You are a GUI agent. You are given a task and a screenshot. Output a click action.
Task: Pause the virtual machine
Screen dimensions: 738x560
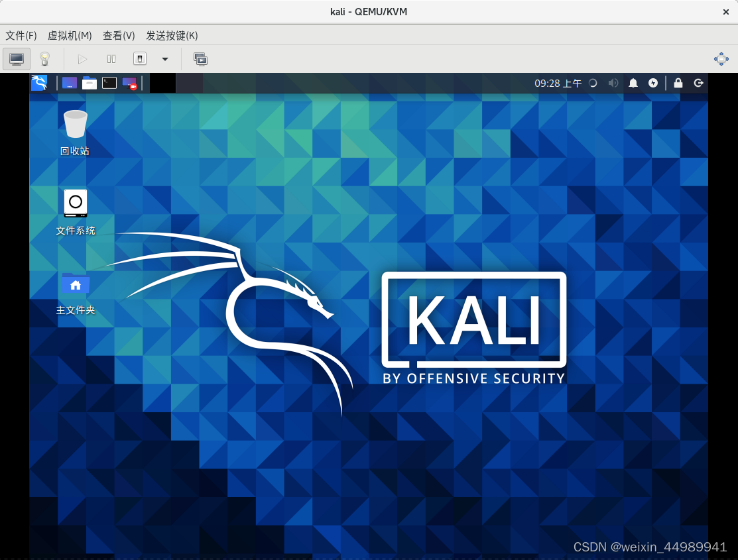111,59
